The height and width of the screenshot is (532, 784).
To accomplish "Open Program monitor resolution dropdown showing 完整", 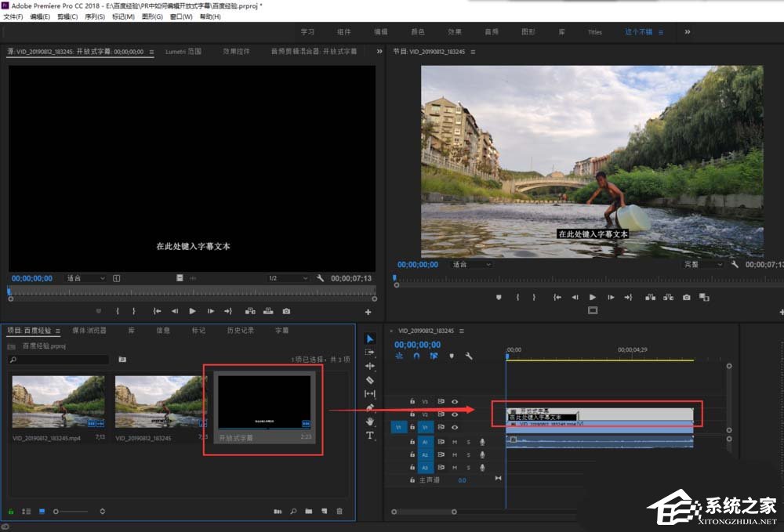I will tap(702, 265).
